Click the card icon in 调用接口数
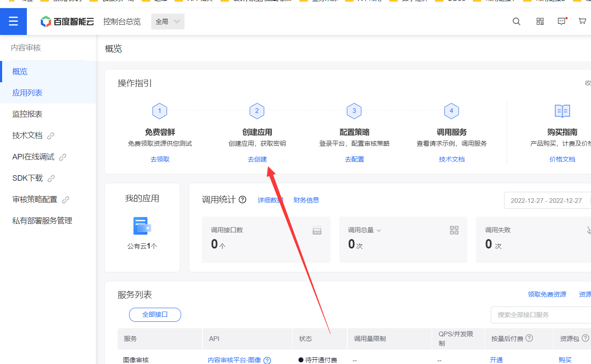This screenshot has height=364, width=591. tap(317, 231)
